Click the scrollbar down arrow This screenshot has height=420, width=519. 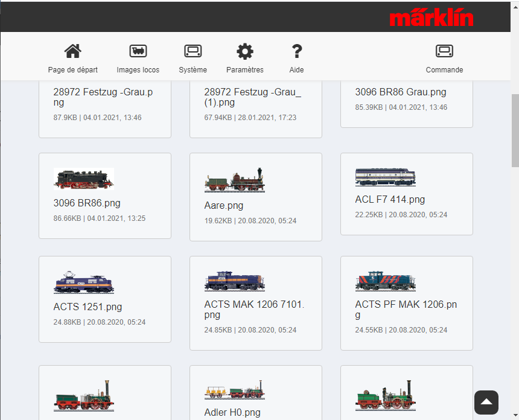515,415
